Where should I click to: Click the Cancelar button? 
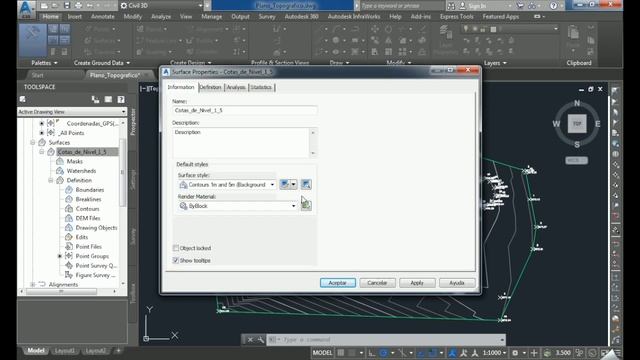(x=377, y=283)
